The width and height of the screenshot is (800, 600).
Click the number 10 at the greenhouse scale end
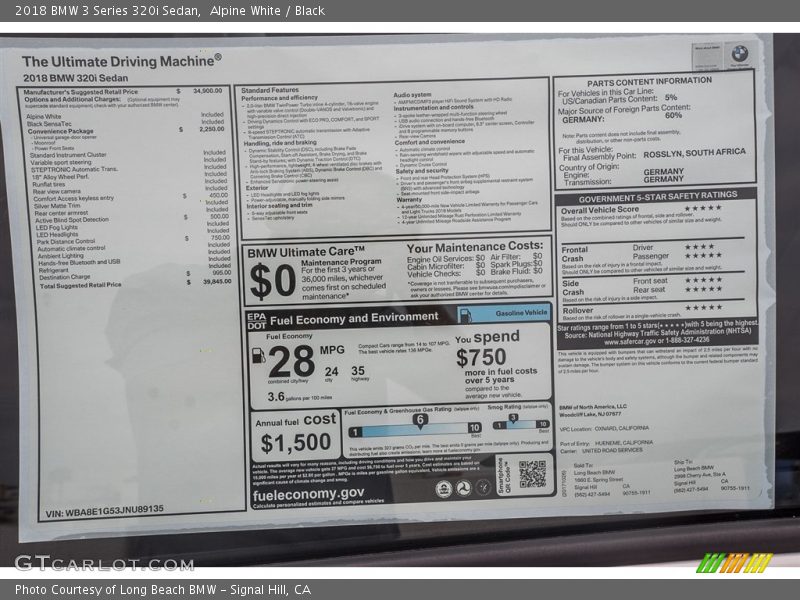474,428
